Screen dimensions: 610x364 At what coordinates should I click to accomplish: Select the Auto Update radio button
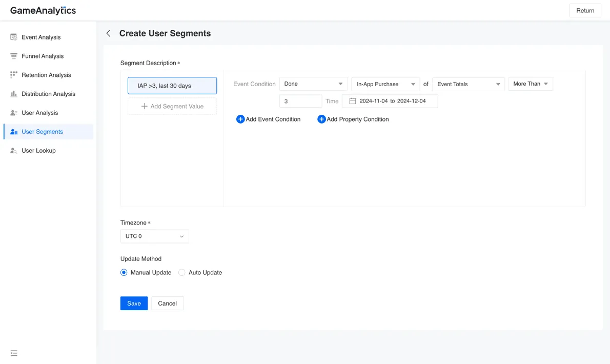(181, 273)
